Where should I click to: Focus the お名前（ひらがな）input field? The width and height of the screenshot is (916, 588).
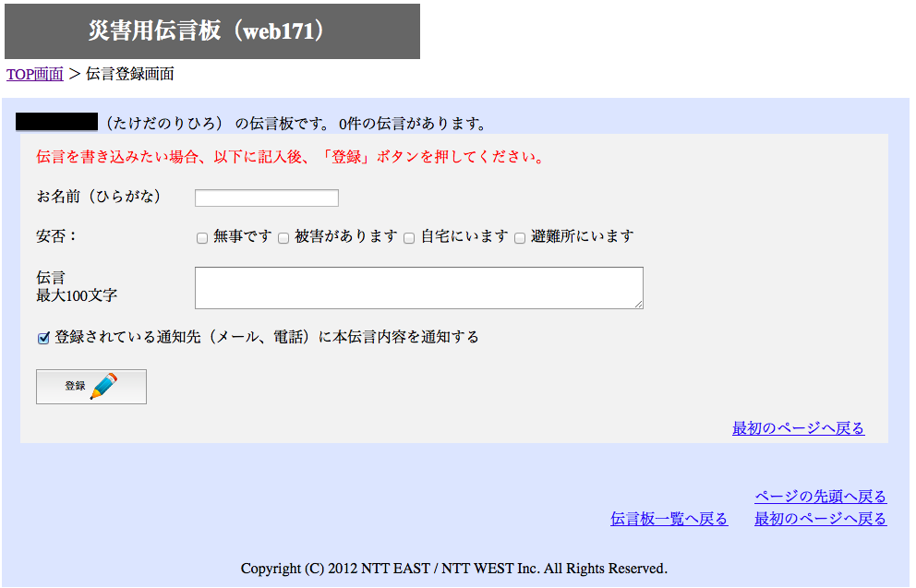(266, 198)
